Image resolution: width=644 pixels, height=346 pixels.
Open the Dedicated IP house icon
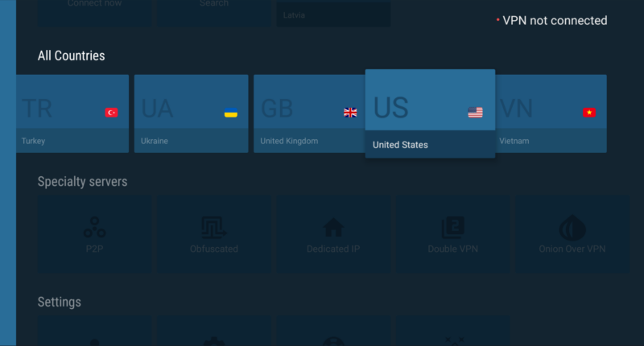[333, 228]
